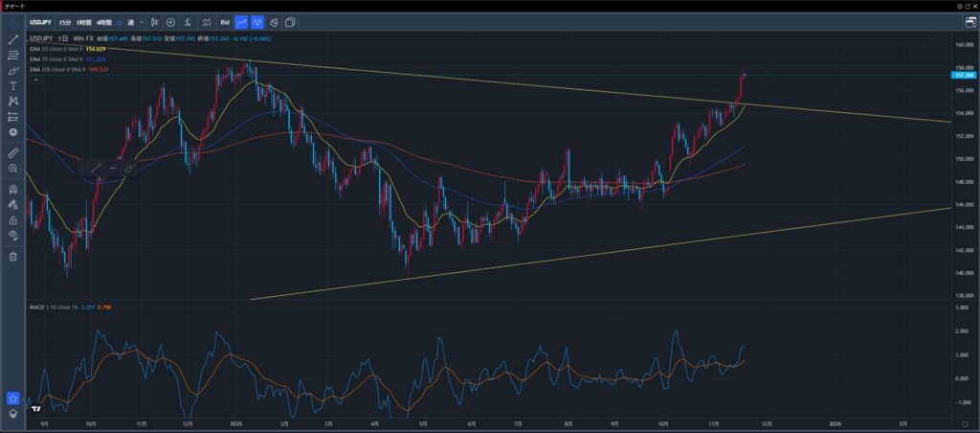Image resolution: width=980 pixels, height=433 pixels.
Task: Open the brush drawing tool
Action: (13, 70)
